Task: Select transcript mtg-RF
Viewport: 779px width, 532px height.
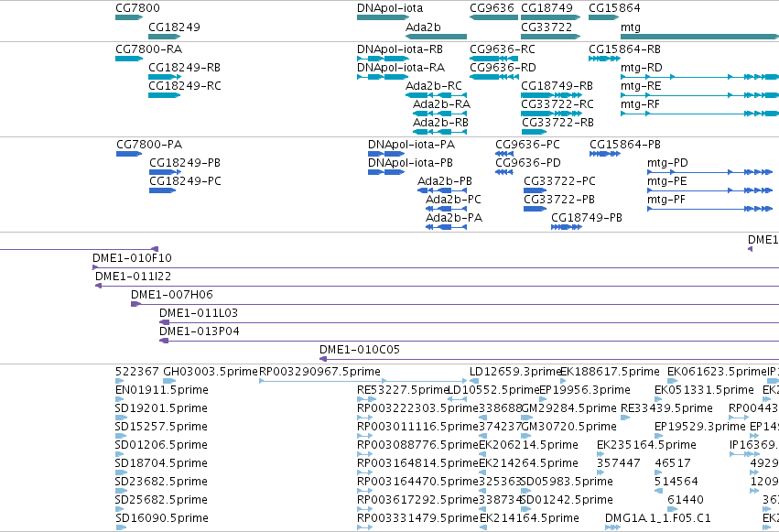Action: pos(641,104)
